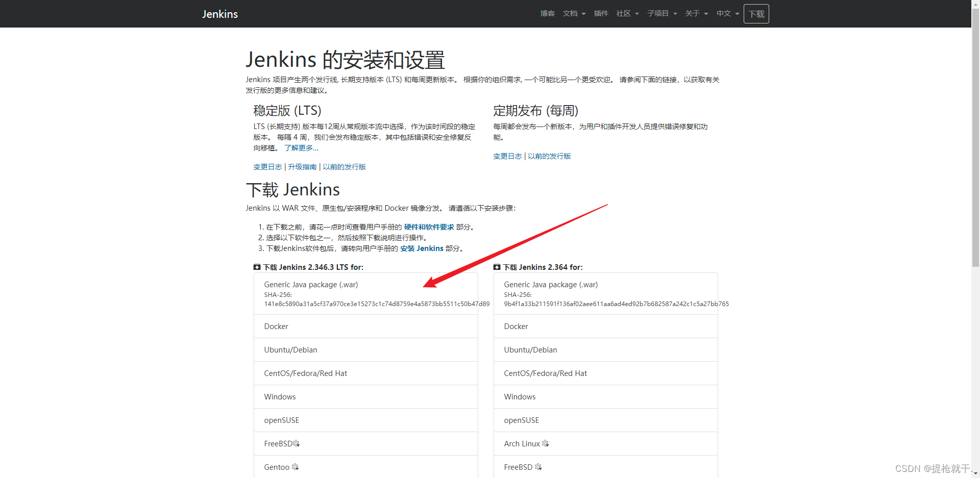This screenshot has width=980, height=478.
Task: Expand the 文档 dropdown menu
Action: (574, 14)
